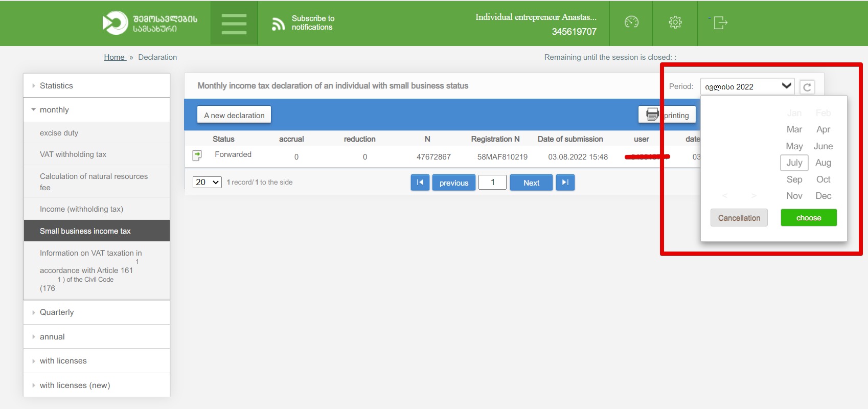This screenshot has height=409, width=868.
Task: Select Mar in the month picker
Action: click(x=794, y=129)
